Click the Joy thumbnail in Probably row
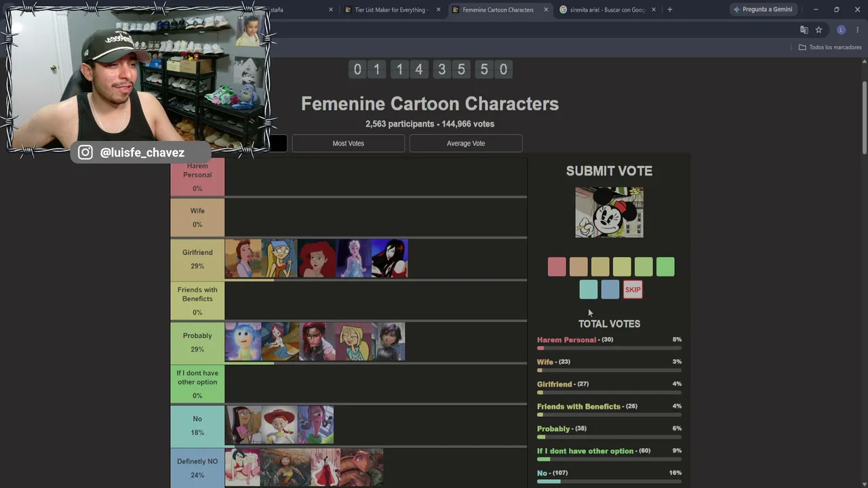 pos(243,342)
